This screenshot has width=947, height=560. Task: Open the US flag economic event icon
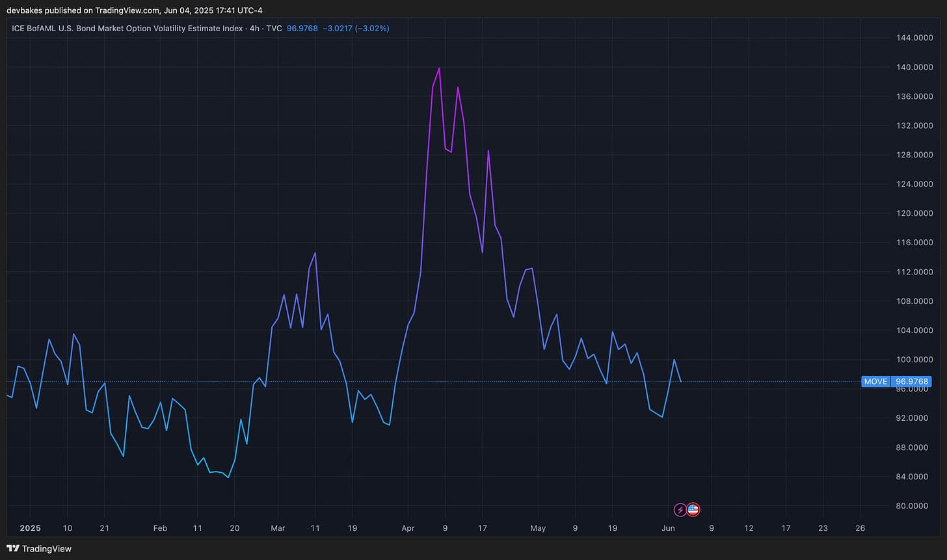coord(693,510)
